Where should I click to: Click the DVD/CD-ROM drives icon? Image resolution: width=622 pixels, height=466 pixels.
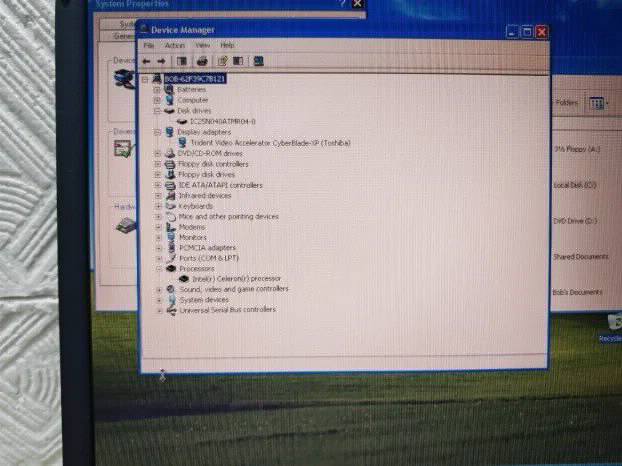(x=170, y=153)
